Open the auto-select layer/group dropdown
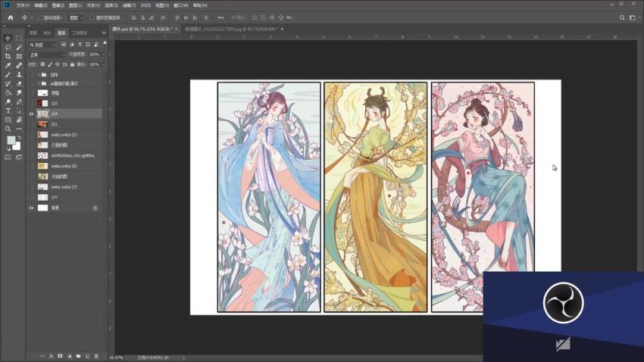644x362 pixels. pos(77,17)
